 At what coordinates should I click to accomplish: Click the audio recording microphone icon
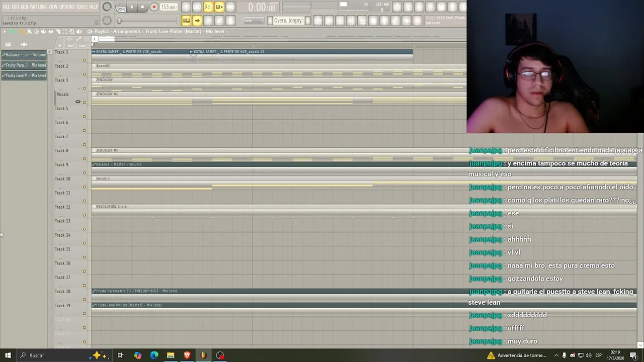419,7
